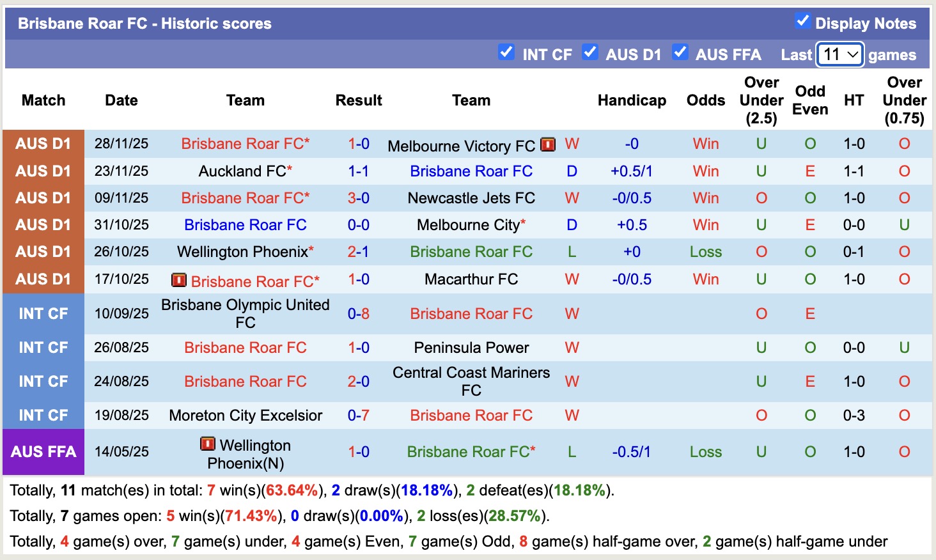936x560 pixels.
Task: Toggle the Display Notes checkbox
Action: (802, 21)
